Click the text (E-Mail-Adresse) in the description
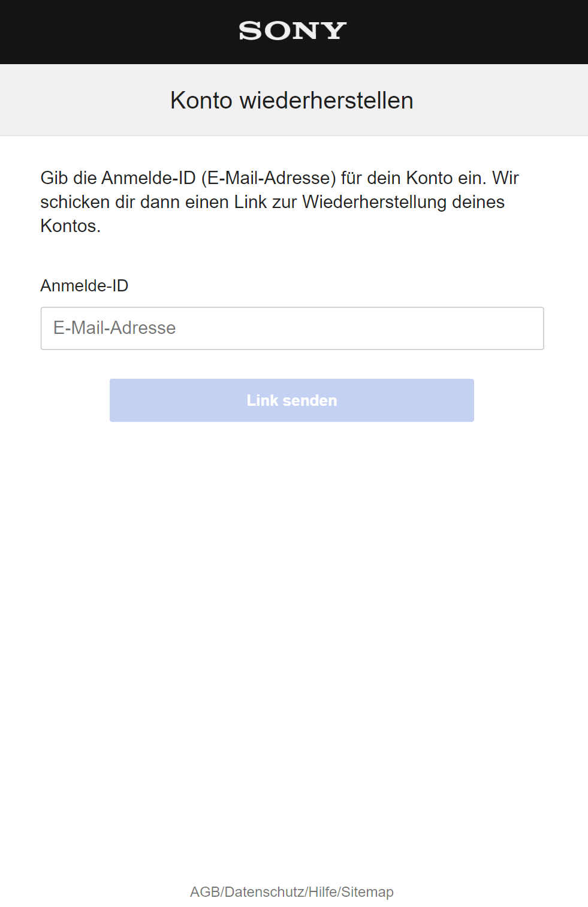The width and height of the screenshot is (588, 907). click(269, 178)
